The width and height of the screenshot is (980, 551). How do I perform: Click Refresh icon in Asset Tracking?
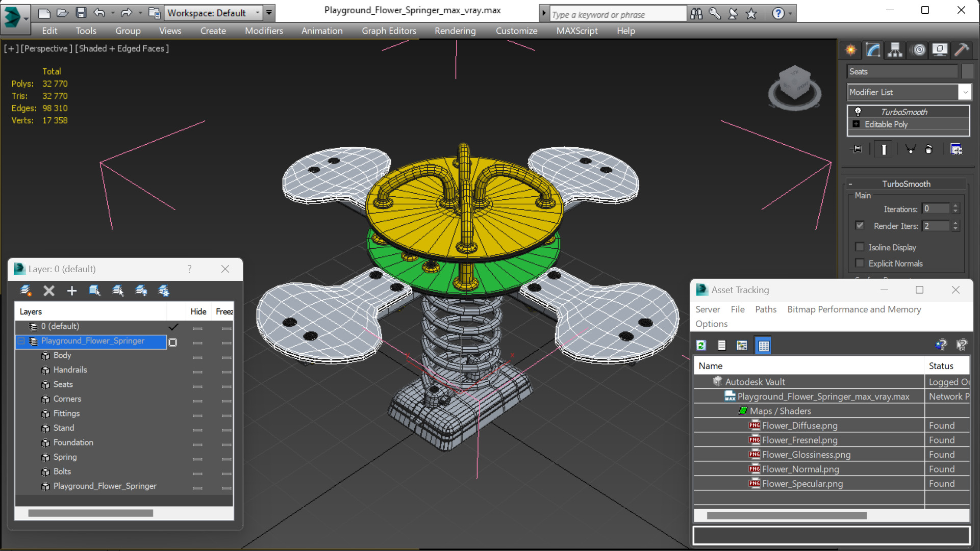coord(701,346)
